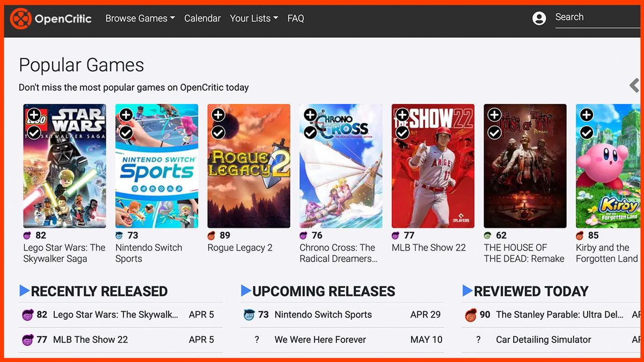Screen dimensions: 644x362
Task: Click the Search input field
Action: [596, 17]
